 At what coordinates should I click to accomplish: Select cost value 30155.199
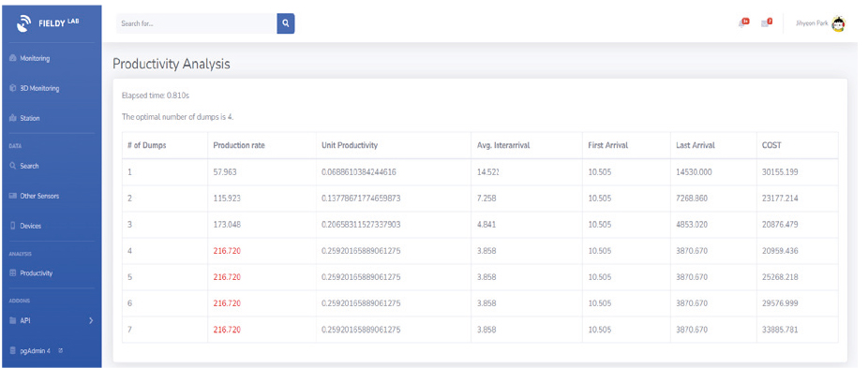coord(780,172)
